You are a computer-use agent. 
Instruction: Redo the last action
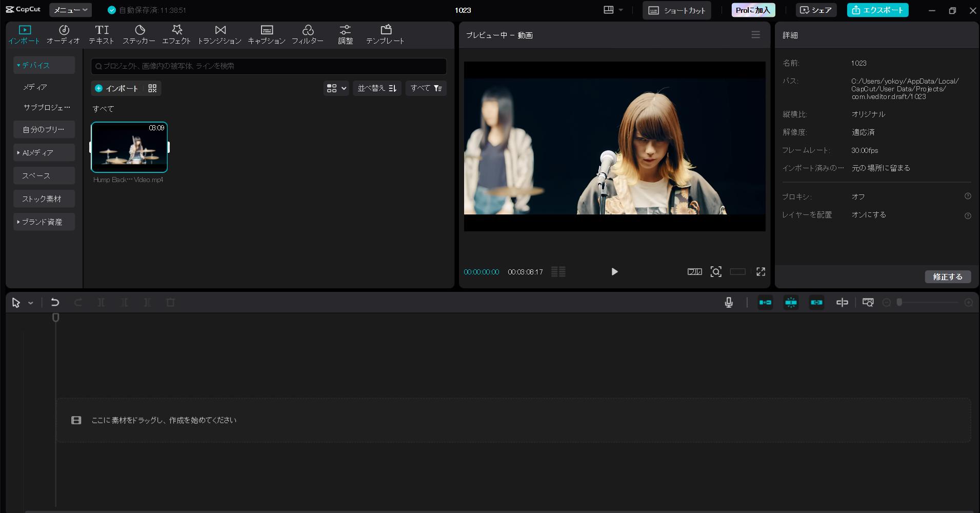pos(78,303)
